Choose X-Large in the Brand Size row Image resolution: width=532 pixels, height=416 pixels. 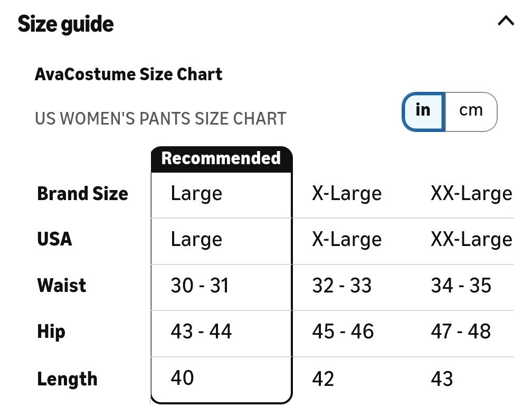[x=346, y=194]
